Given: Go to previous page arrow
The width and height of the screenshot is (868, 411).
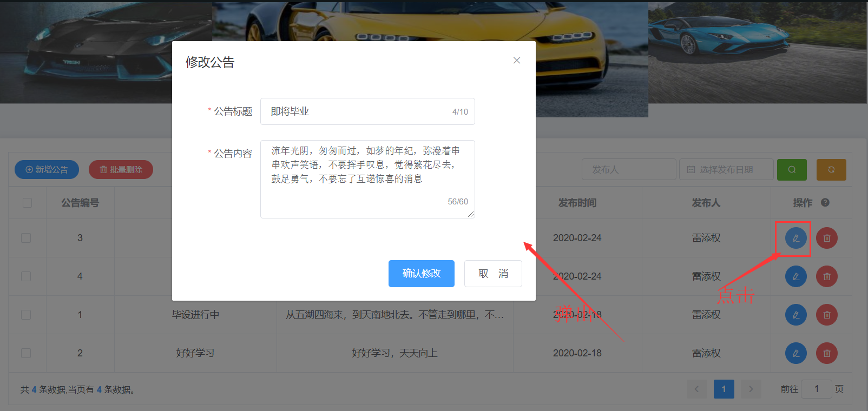Looking at the screenshot, I should pos(696,389).
